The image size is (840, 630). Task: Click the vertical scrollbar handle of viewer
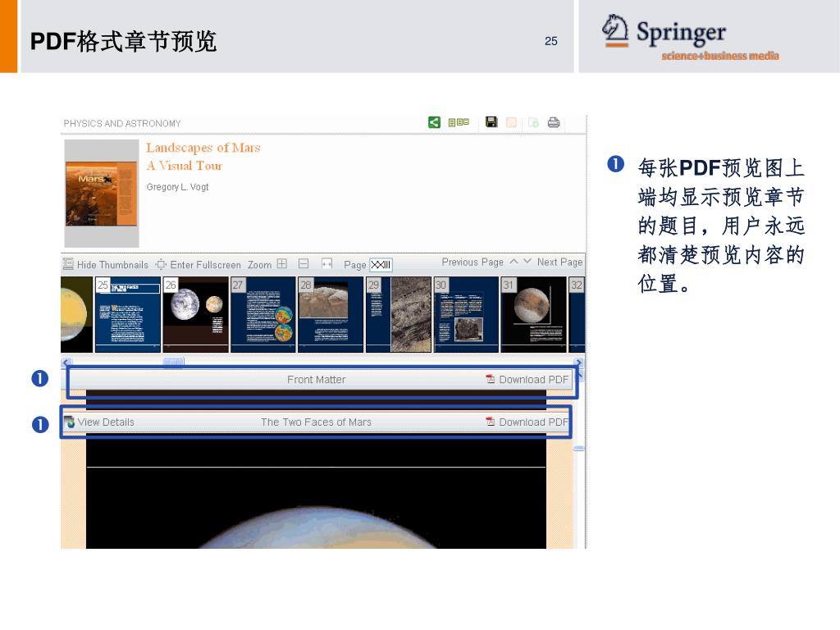[578, 448]
